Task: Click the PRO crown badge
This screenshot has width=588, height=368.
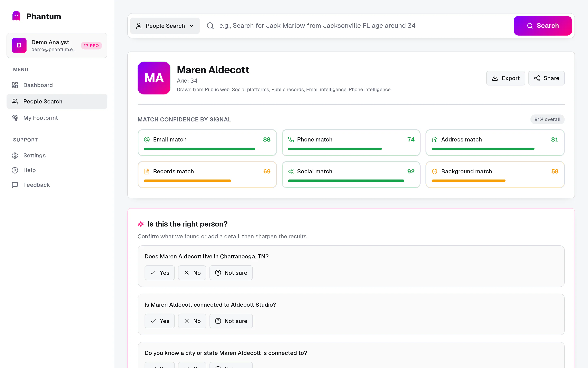Action: pyautogui.click(x=91, y=46)
